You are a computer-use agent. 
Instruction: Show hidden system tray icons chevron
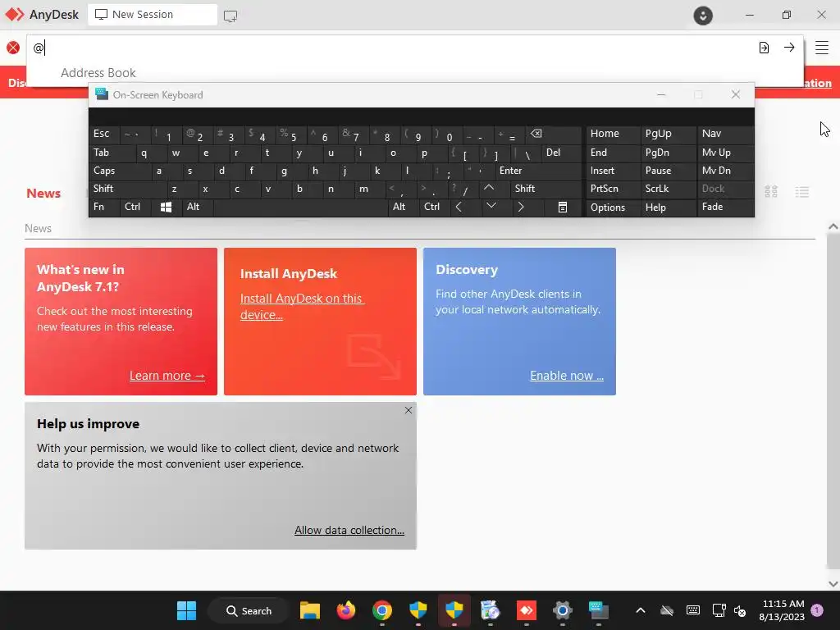click(640, 610)
